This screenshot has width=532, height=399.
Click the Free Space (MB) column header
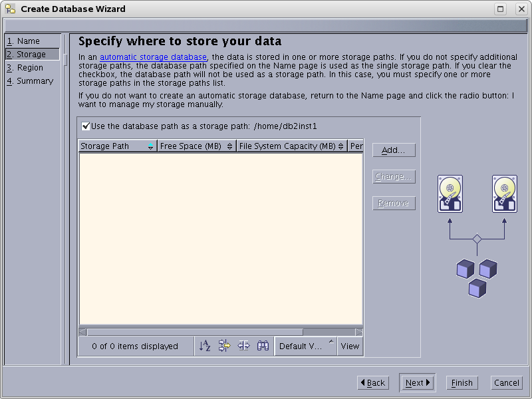coord(197,146)
